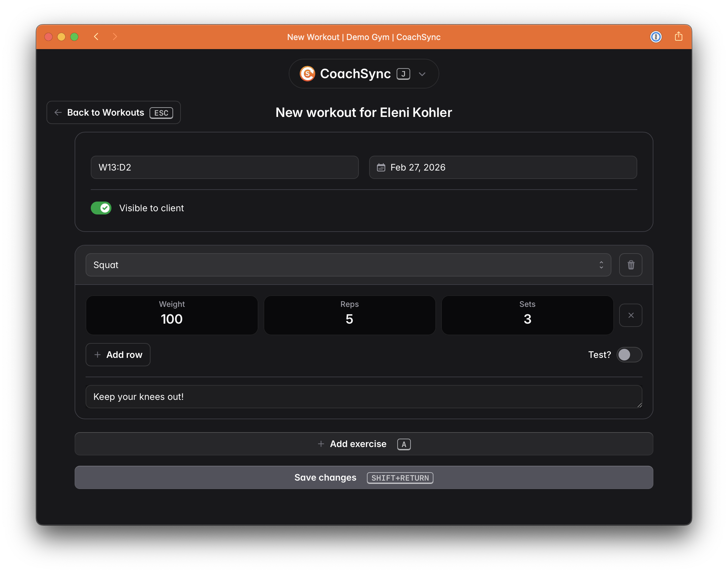Click the plus icon next to Add row
728x573 pixels.
pyautogui.click(x=97, y=355)
